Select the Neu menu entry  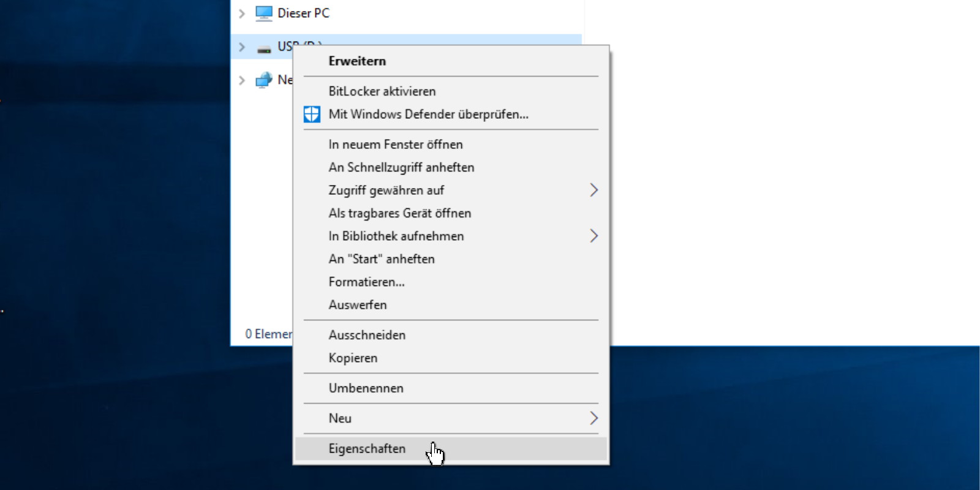pos(451,418)
